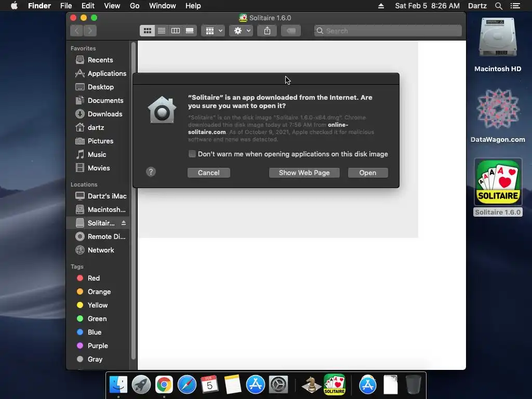Select the dartz home folder

[98, 128]
